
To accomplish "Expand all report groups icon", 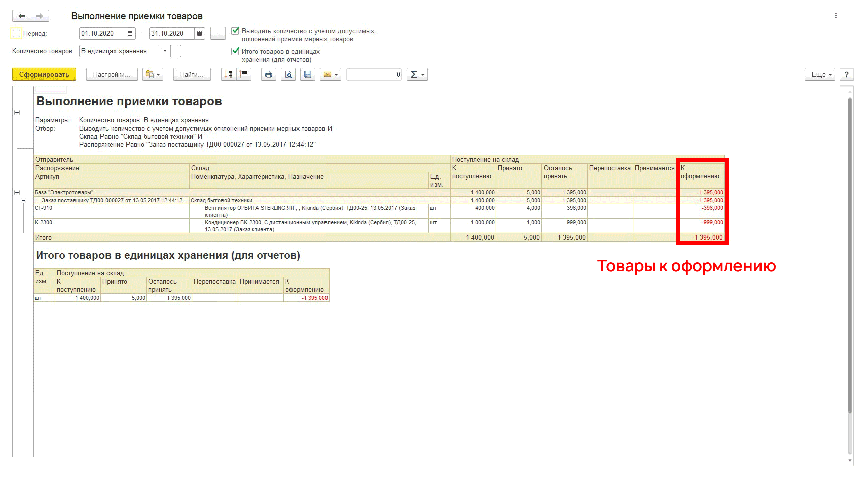I will click(229, 75).
